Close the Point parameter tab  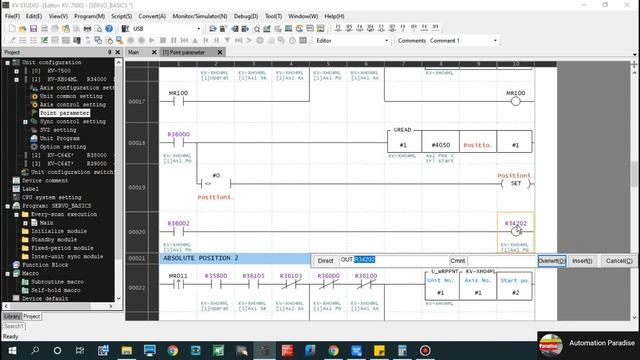point(220,52)
